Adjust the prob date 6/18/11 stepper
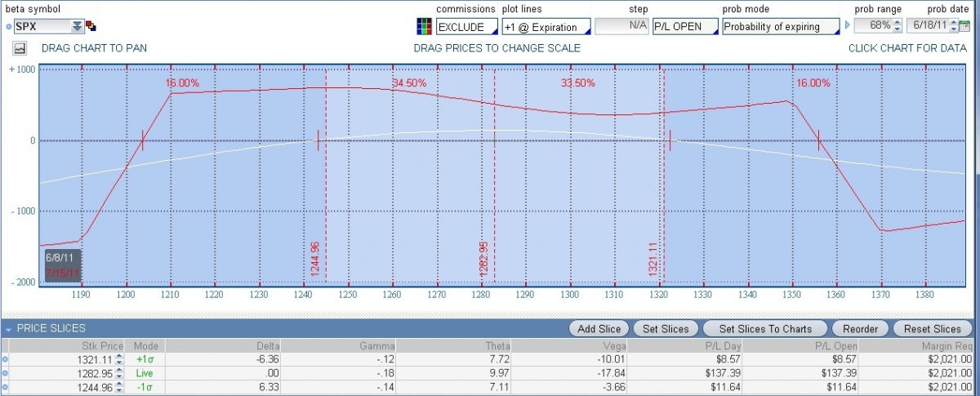 (x=955, y=26)
